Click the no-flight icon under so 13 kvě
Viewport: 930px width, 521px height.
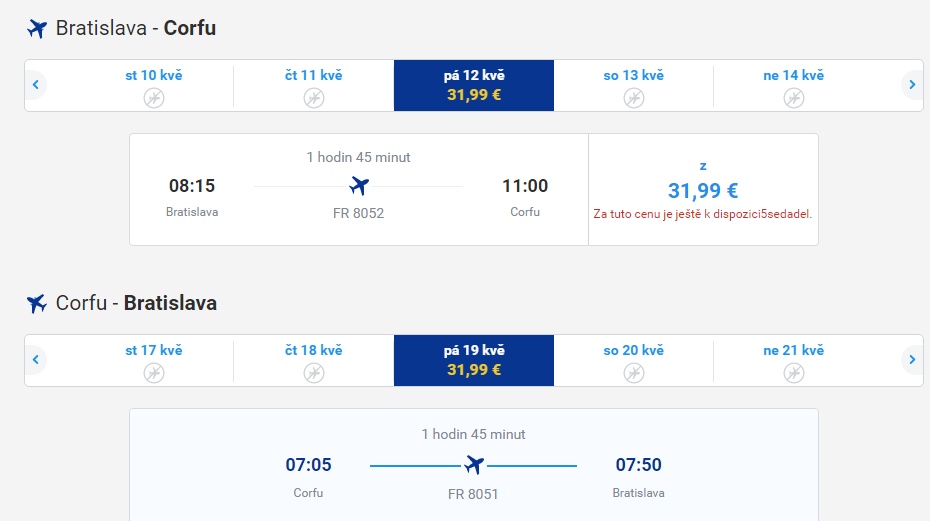(633, 98)
